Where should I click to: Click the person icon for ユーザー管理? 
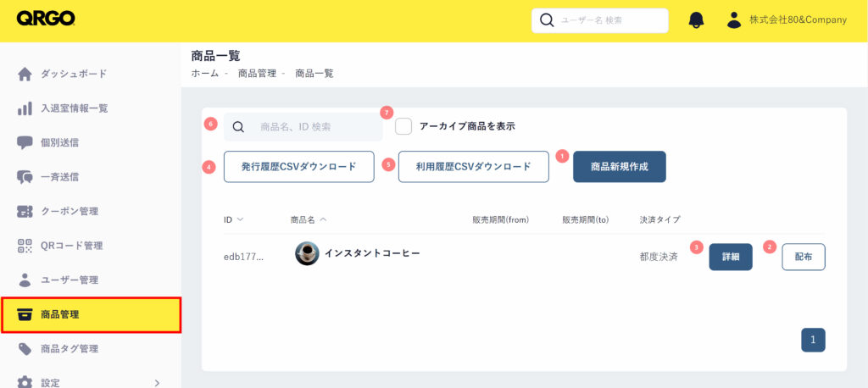(x=25, y=280)
